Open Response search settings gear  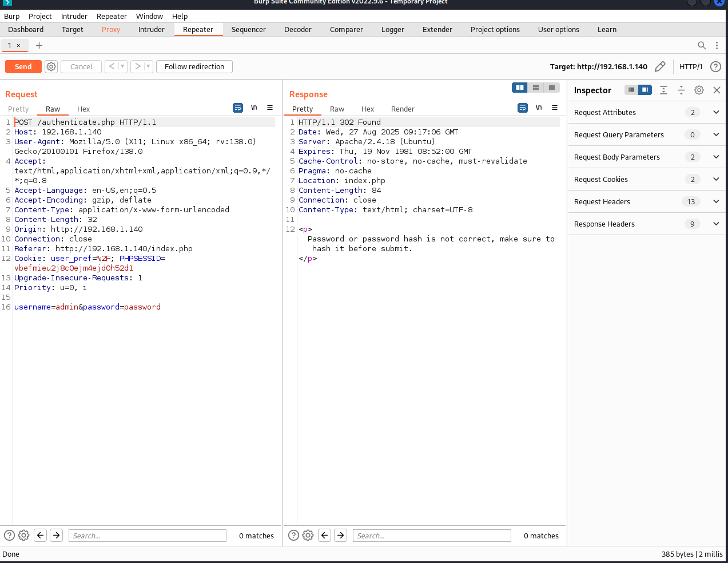(x=308, y=536)
